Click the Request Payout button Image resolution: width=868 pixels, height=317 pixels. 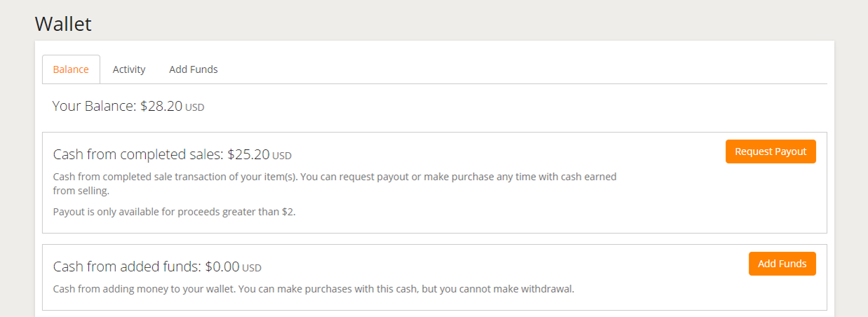click(770, 151)
